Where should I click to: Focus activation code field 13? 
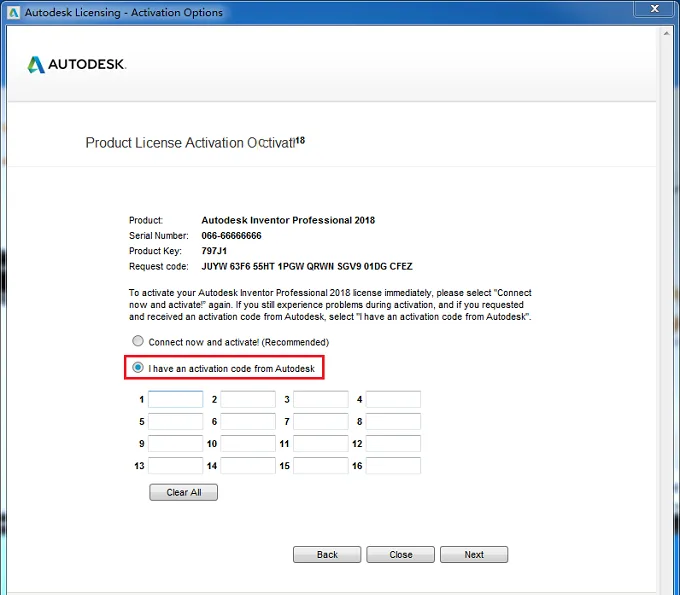[176, 466]
